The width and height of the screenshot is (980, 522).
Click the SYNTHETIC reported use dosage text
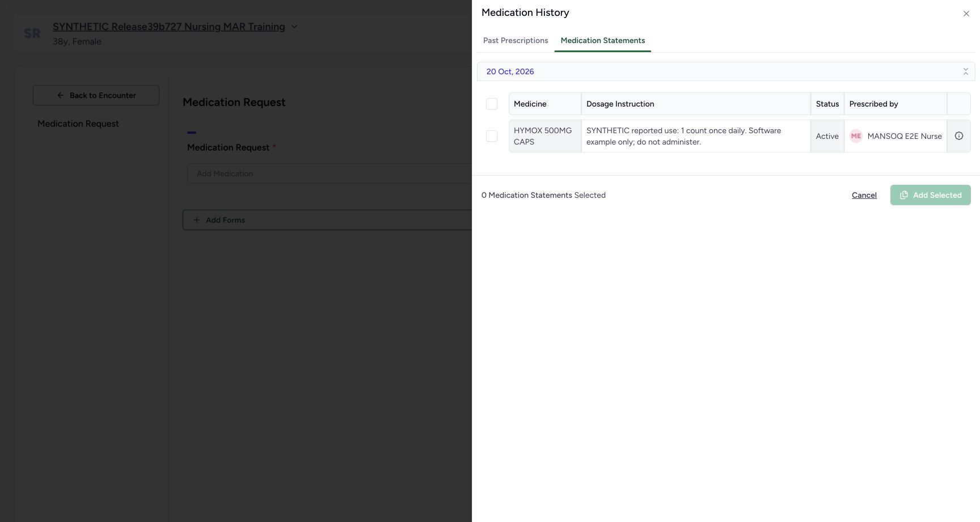point(684,136)
